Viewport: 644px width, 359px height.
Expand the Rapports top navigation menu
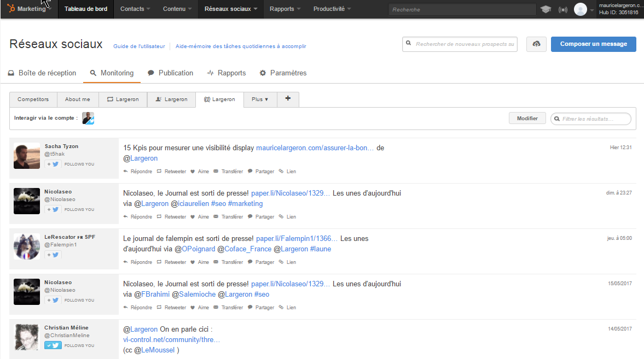[285, 9]
